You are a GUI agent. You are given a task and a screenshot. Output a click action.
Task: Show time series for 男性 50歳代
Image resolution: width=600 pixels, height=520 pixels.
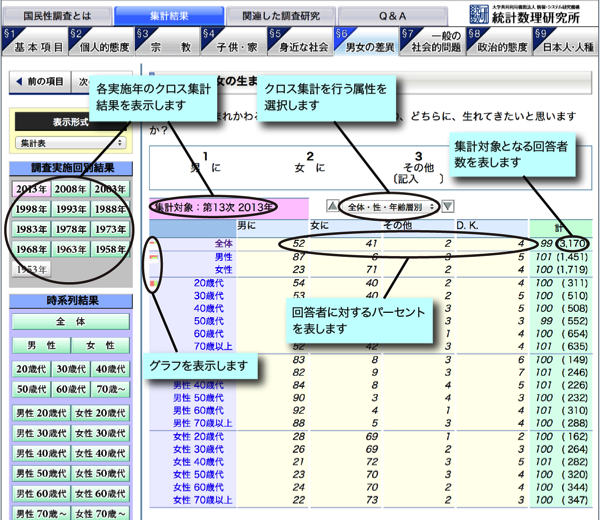[x=41, y=474]
